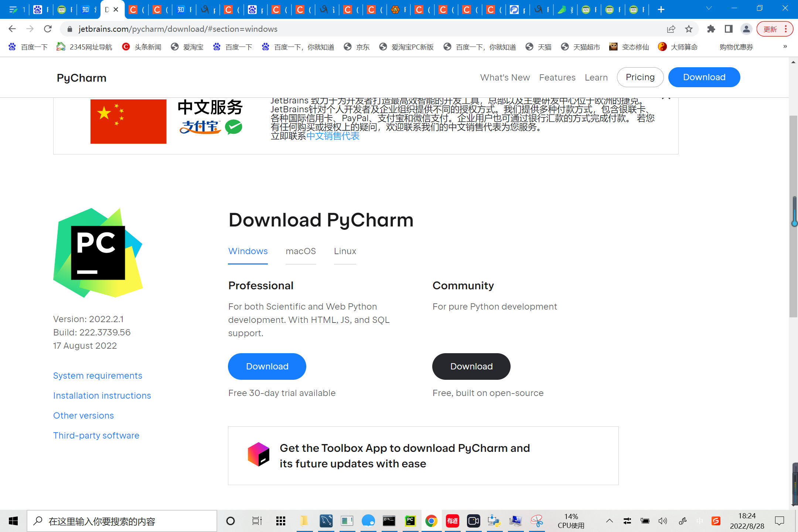Download PyCharm Community edition

click(471, 366)
